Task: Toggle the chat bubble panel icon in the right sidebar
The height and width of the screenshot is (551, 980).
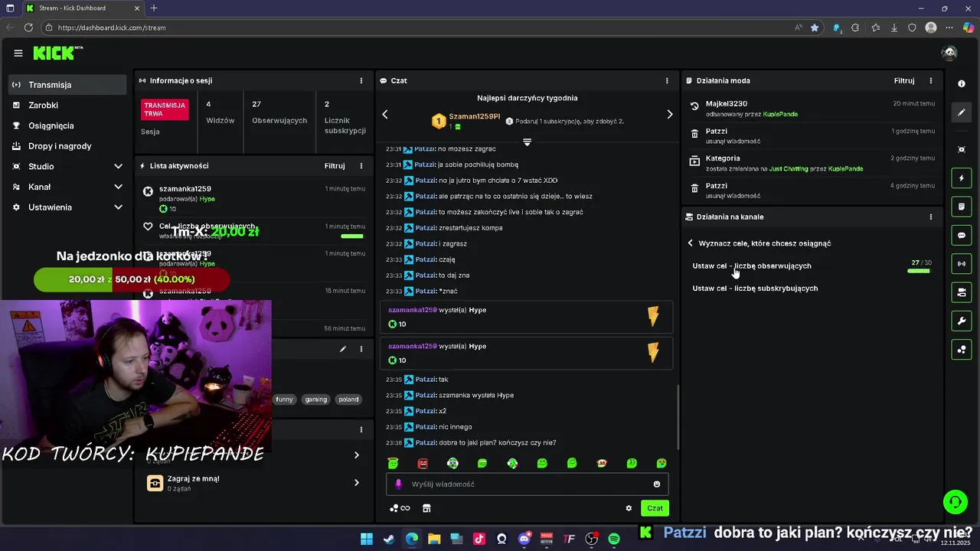Action: tap(962, 235)
